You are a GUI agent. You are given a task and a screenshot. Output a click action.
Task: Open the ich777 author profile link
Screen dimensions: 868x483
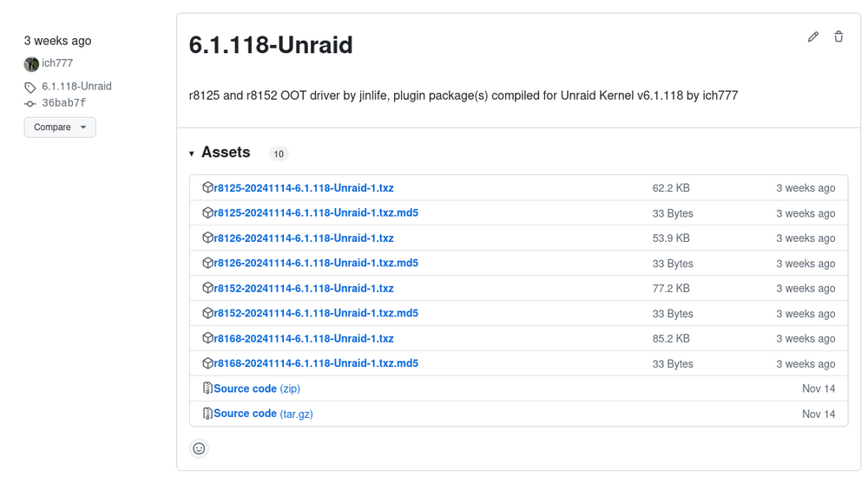coord(57,63)
